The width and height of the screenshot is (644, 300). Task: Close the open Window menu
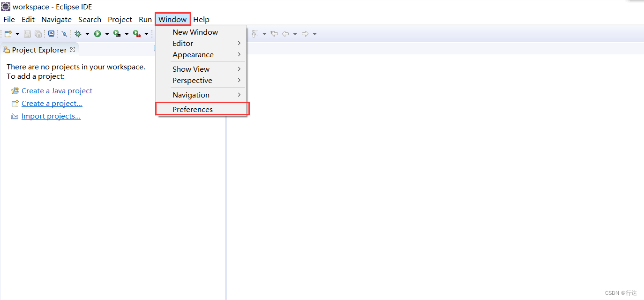click(x=172, y=19)
